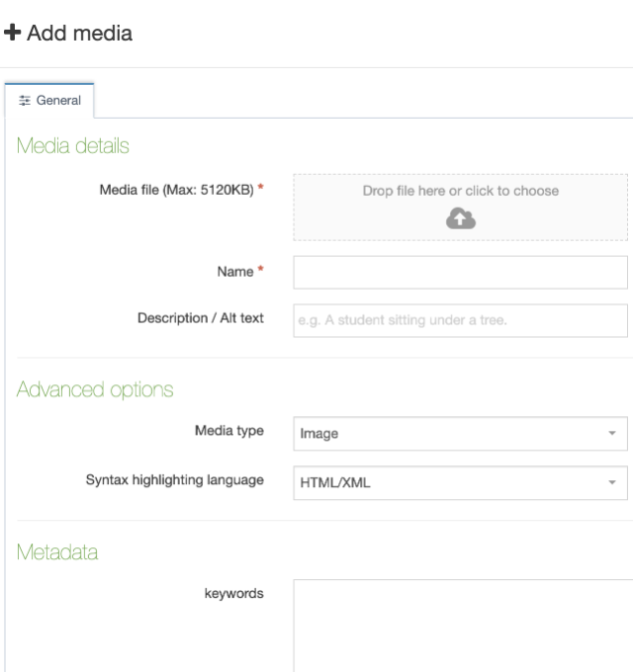This screenshot has width=633, height=672.
Task: Click the plus icon beside Add media
Action: (12, 33)
